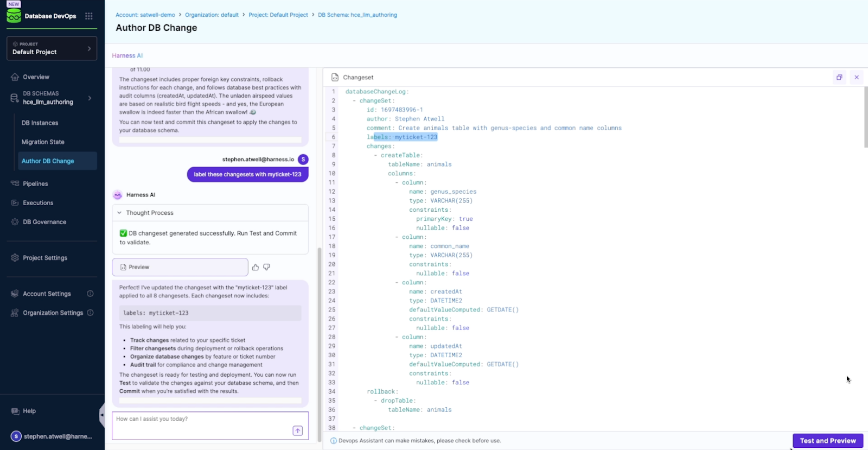Click the 'labels: myticket-123' line in the editor
The width and height of the screenshot is (868, 450).
click(402, 137)
